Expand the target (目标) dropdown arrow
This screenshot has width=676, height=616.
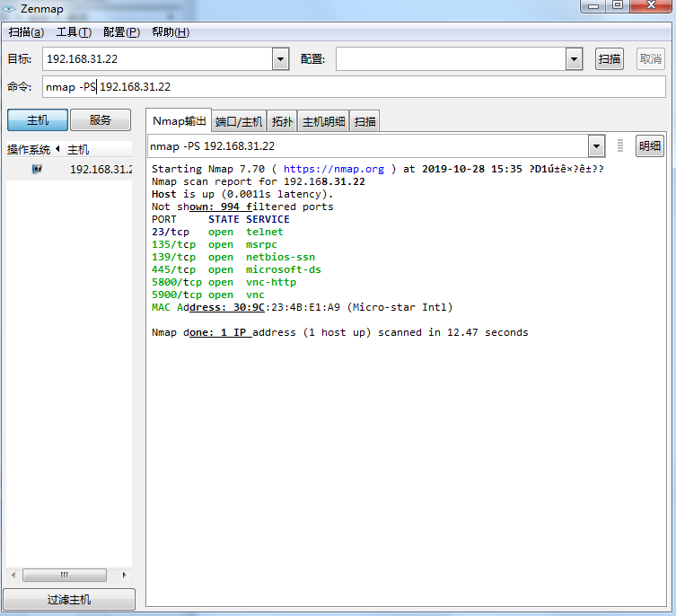pos(280,58)
